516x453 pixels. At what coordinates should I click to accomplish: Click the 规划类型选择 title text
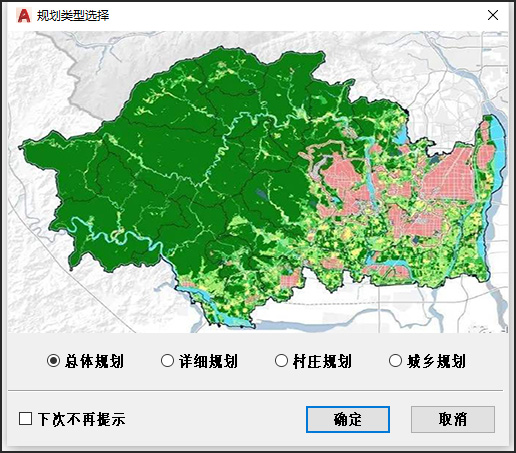tap(73, 15)
